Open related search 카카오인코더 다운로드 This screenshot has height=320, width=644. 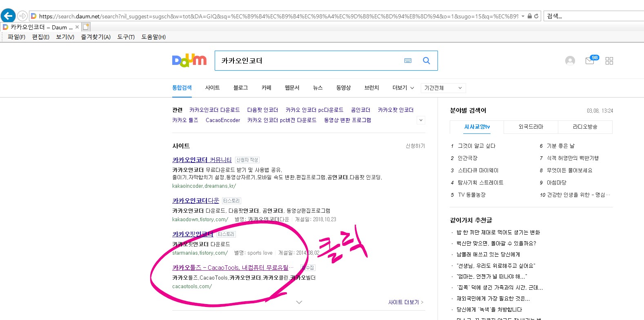[x=215, y=110]
